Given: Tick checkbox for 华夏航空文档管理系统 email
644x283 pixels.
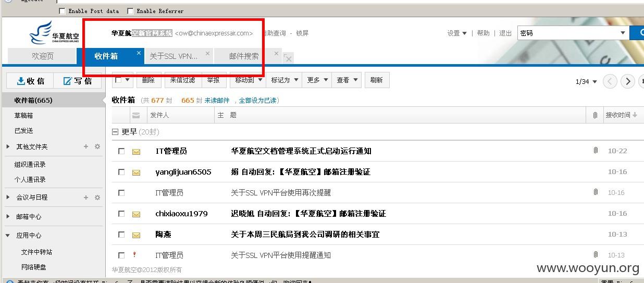Looking at the screenshot, I should coord(121,151).
